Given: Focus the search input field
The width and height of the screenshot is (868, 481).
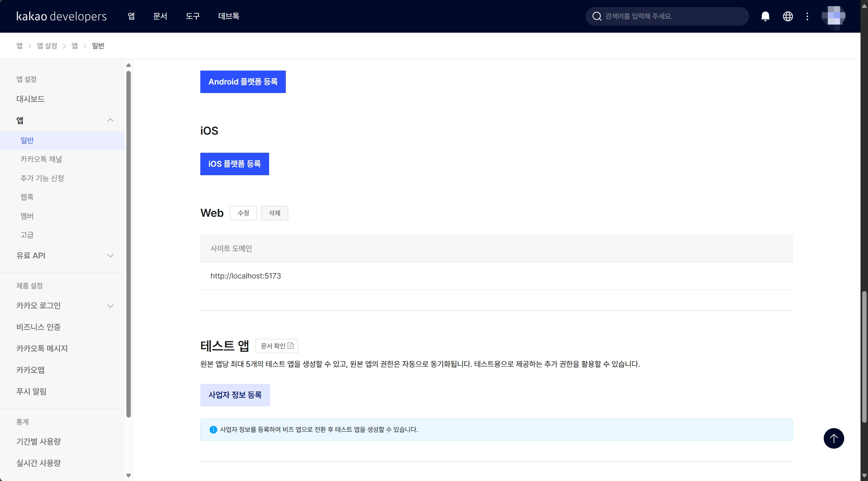Looking at the screenshot, I should click(673, 16).
